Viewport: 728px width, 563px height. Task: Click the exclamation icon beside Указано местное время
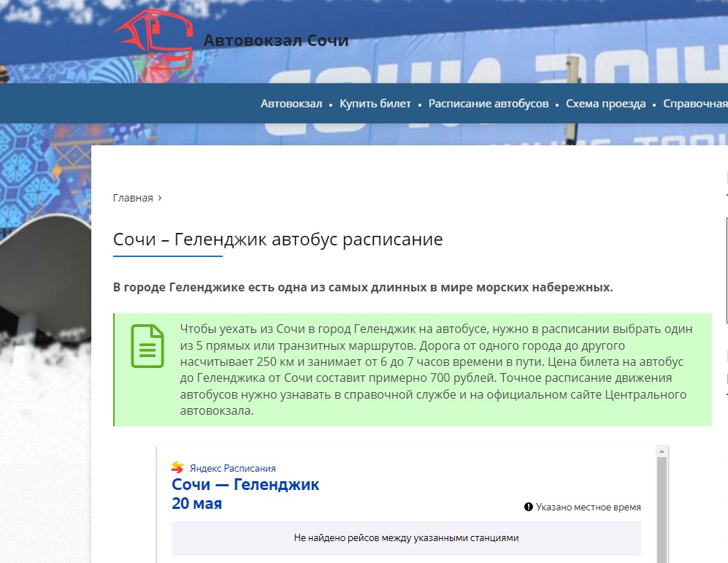point(529,507)
